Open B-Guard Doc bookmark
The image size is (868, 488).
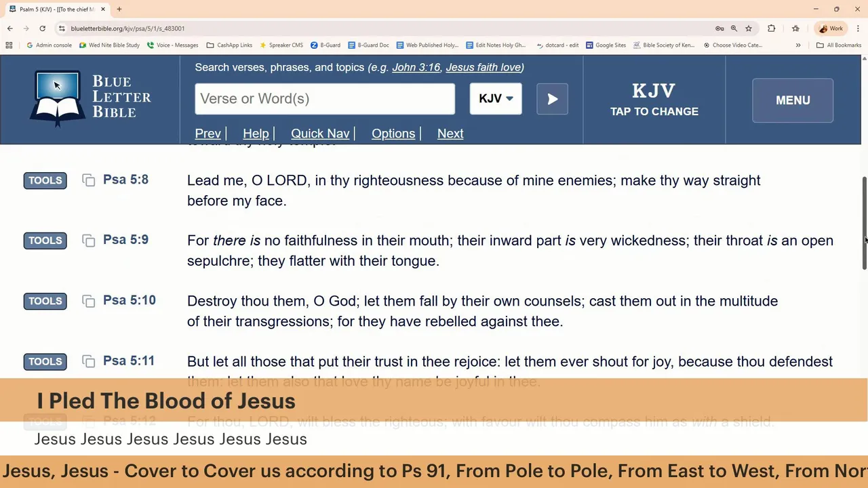(x=368, y=45)
